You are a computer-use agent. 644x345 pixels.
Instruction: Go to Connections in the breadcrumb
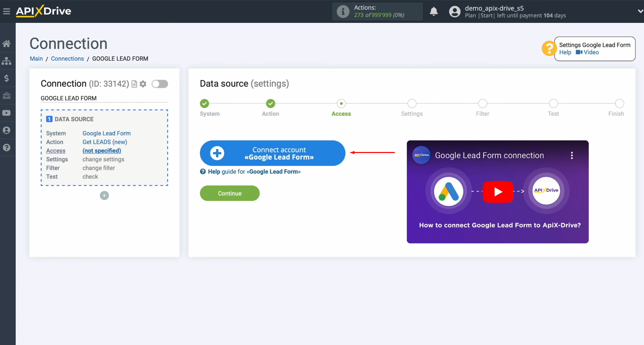67,58
